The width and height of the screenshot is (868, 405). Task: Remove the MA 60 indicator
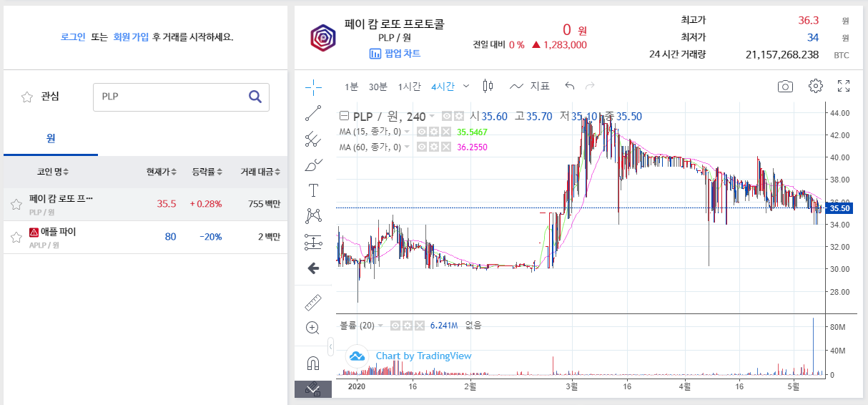coord(445,147)
